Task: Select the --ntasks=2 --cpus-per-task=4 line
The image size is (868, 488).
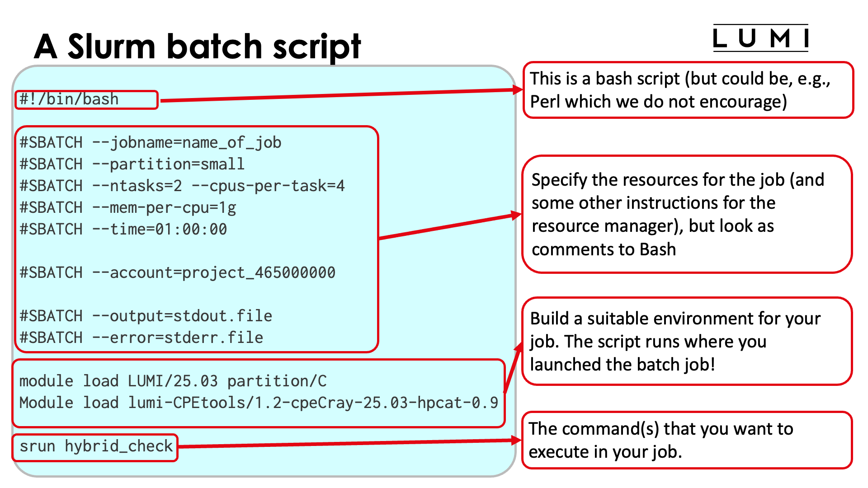Action: click(181, 185)
